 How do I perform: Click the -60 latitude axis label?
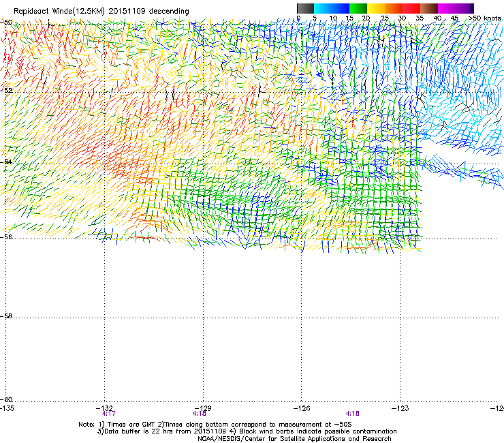coord(6,399)
